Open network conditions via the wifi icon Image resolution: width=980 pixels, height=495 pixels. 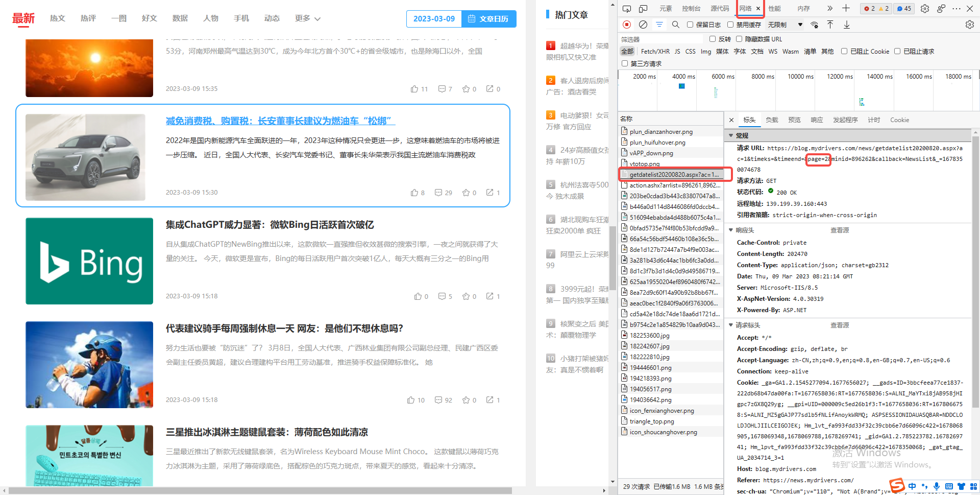pyautogui.click(x=815, y=25)
